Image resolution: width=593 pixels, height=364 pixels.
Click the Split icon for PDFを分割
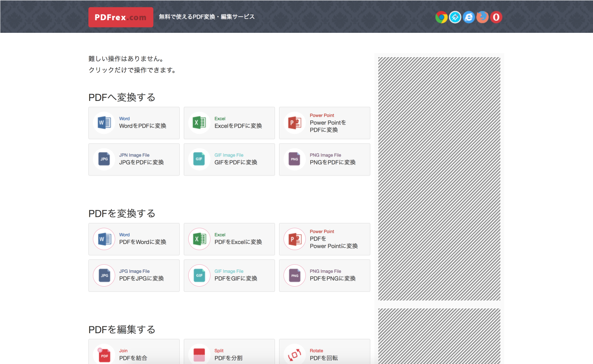[199, 354]
